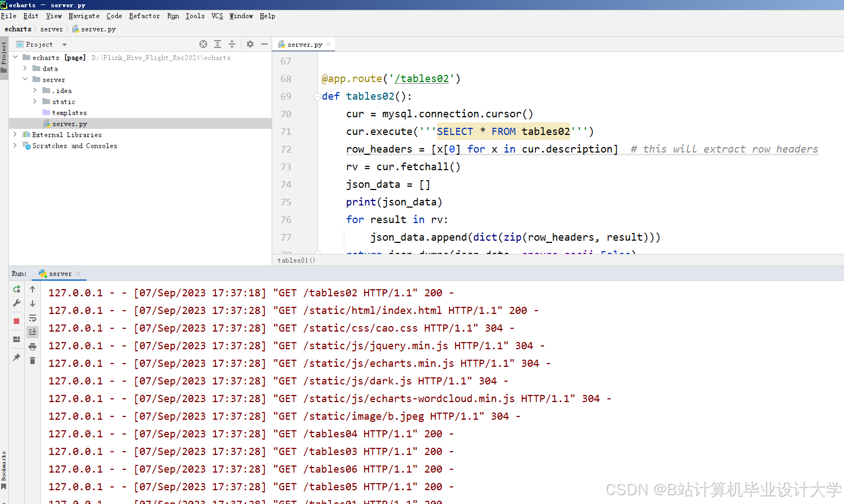Image resolution: width=844 pixels, height=504 pixels.
Task: Stop the running server process
Action: coord(17,321)
